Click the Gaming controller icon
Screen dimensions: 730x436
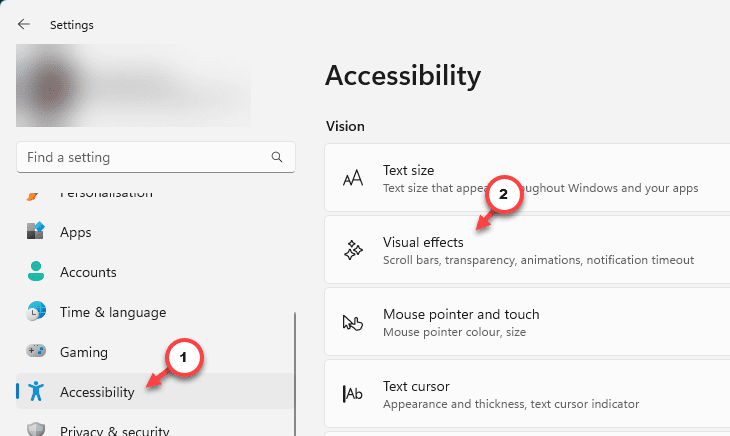point(36,350)
